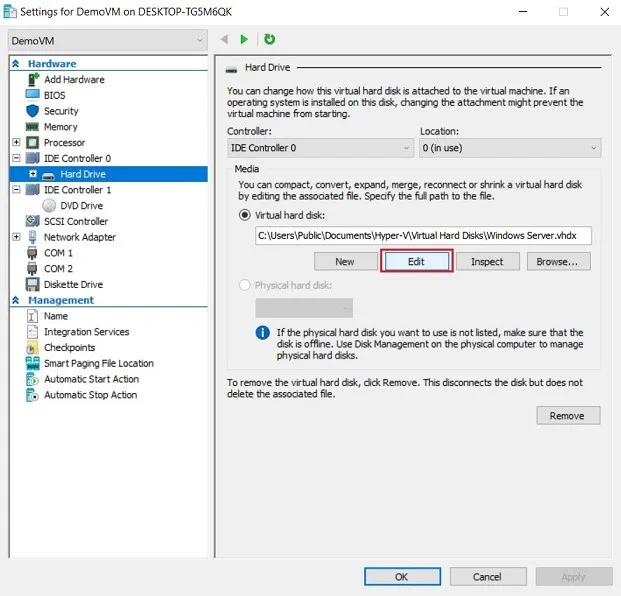Open the Controller dropdown list
The height and width of the screenshot is (596, 621).
click(x=320, y=148)
